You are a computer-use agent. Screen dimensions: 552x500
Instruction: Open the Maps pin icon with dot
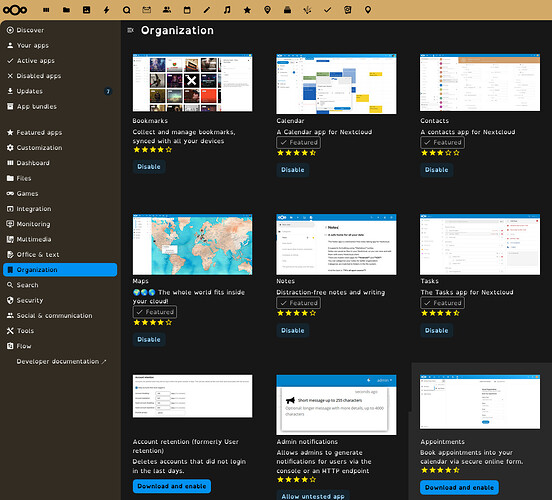pos(267,10)
